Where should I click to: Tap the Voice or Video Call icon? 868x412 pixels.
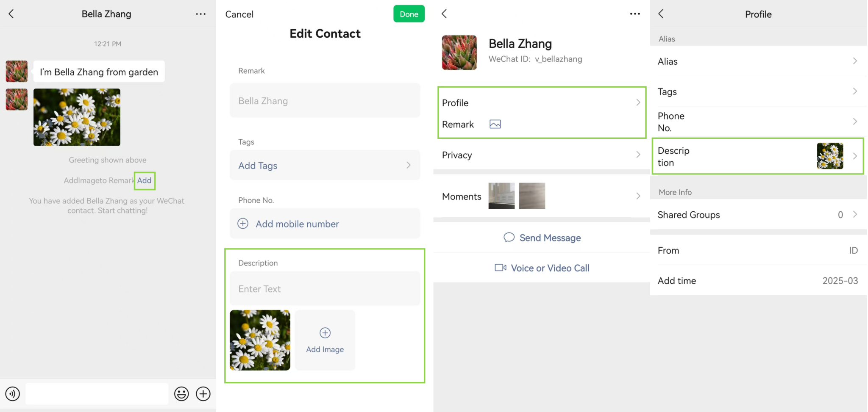tap(500, 268)
